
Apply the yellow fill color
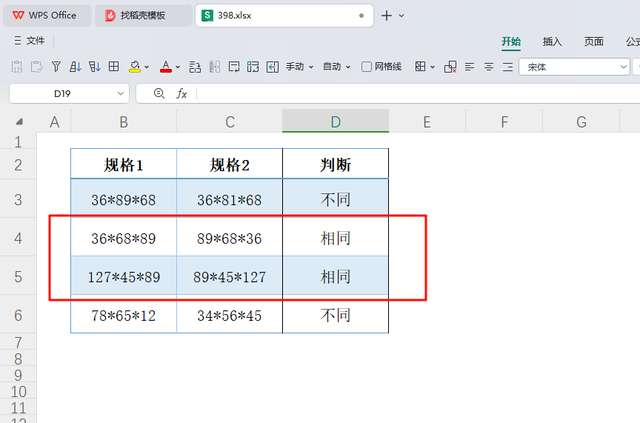point(135,67)
